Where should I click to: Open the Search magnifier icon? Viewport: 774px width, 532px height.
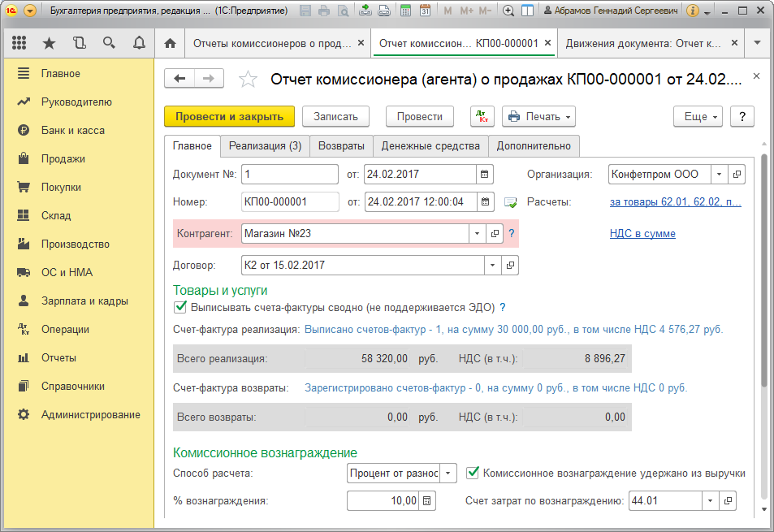tap(109, 43)
